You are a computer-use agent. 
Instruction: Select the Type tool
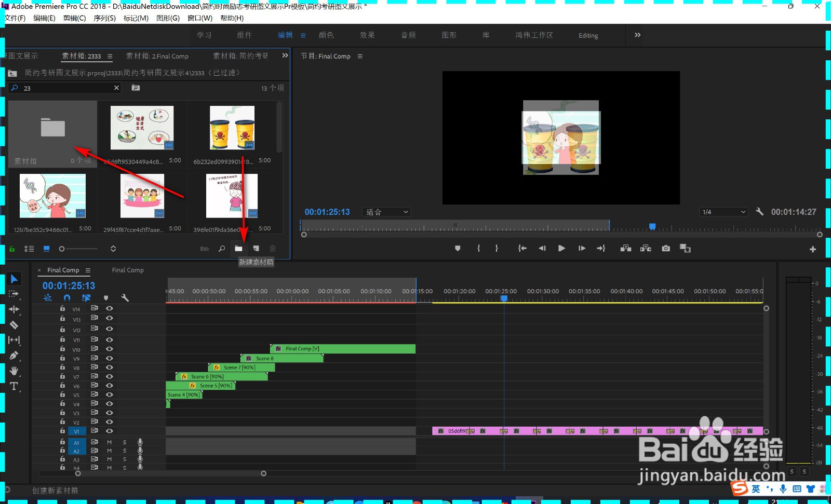coord(14,386)
